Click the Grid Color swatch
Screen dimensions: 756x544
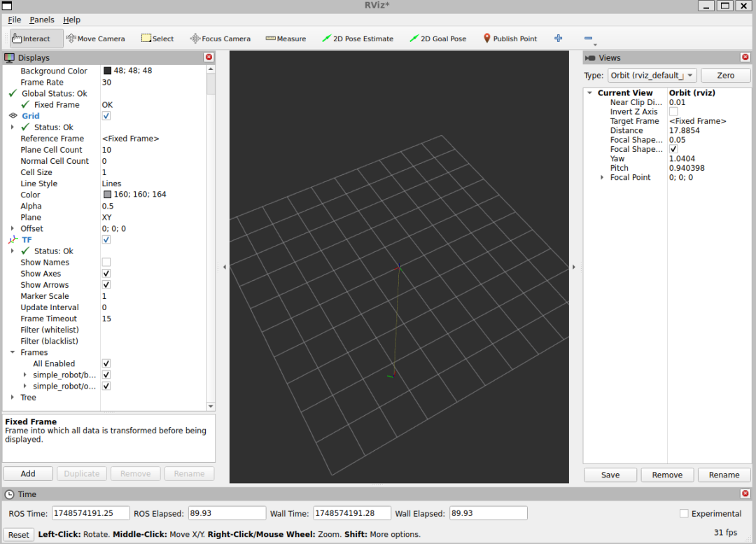107,195
